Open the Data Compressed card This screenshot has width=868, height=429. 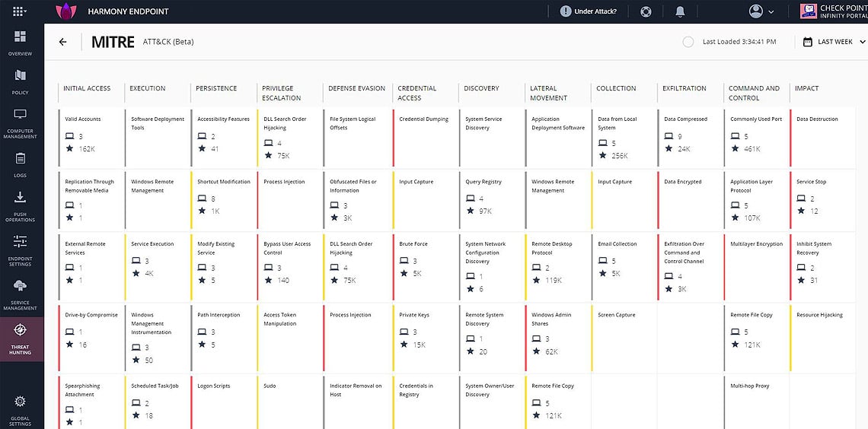(x=690, y=138)
